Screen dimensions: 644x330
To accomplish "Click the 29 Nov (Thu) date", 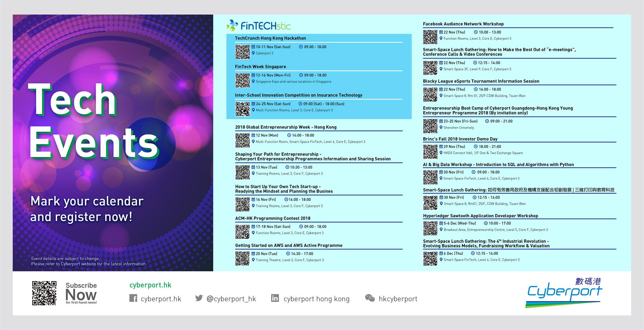I will (454, 147).
